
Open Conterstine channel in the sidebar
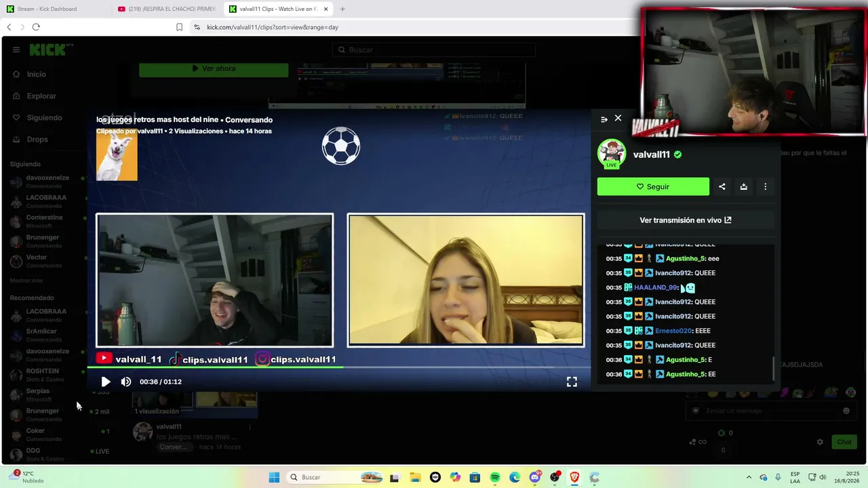coord(44,221)
